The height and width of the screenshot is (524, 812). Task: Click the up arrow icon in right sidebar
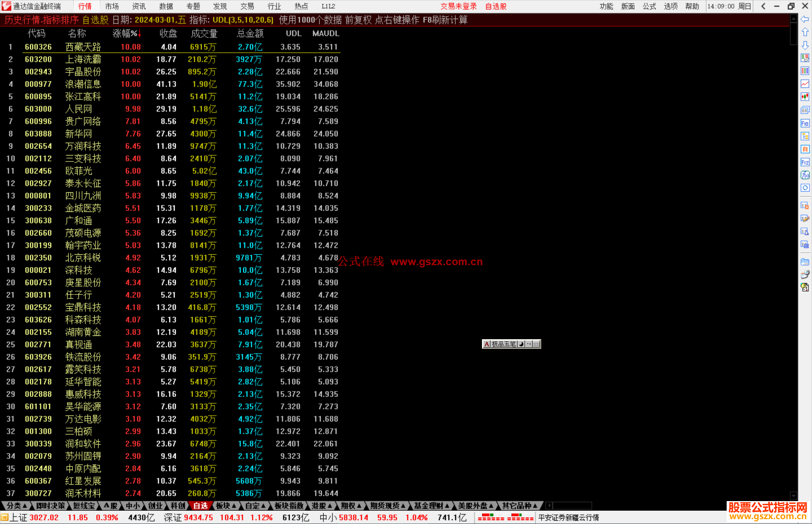click(805, 32)
